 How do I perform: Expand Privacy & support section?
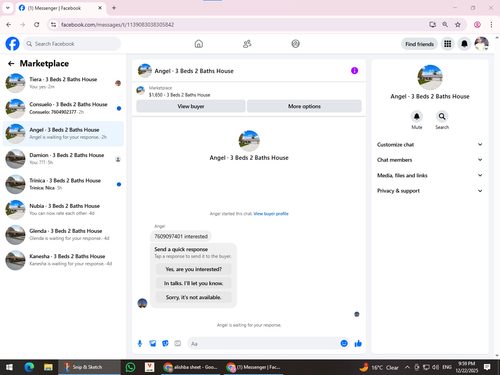[430, 191]
